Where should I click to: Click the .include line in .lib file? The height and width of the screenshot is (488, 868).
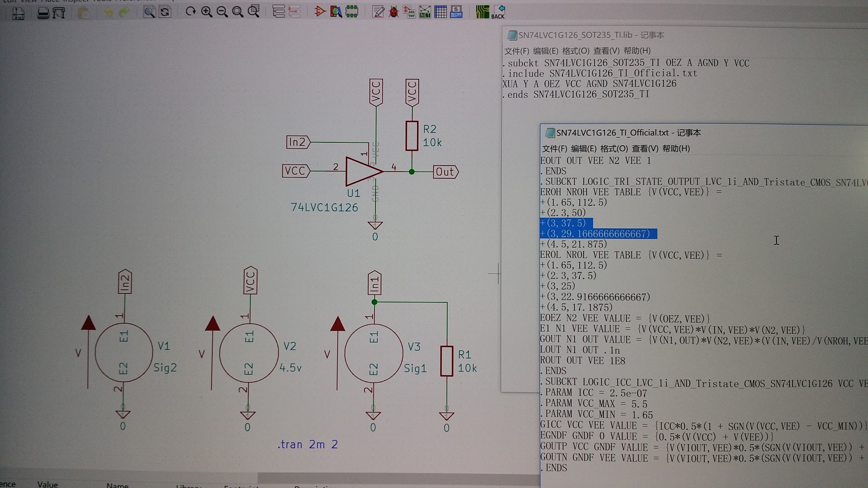[x=600, y=73]
